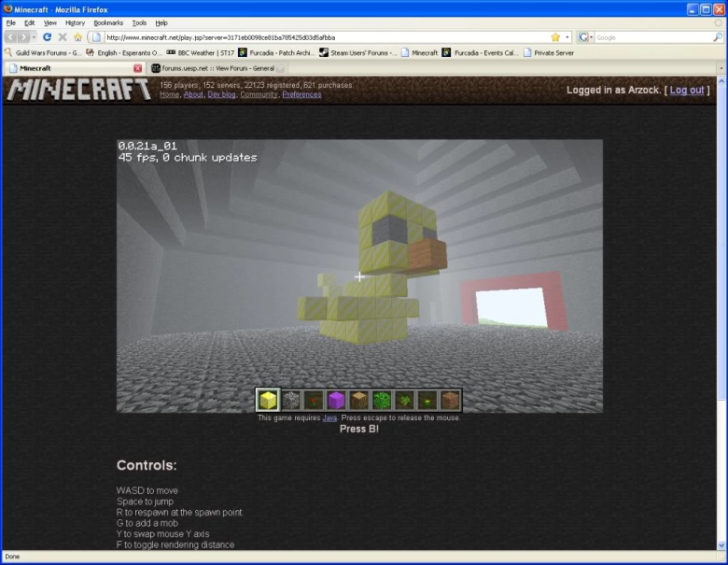
Task: Open the Tools menu
Action: point(139,22)
